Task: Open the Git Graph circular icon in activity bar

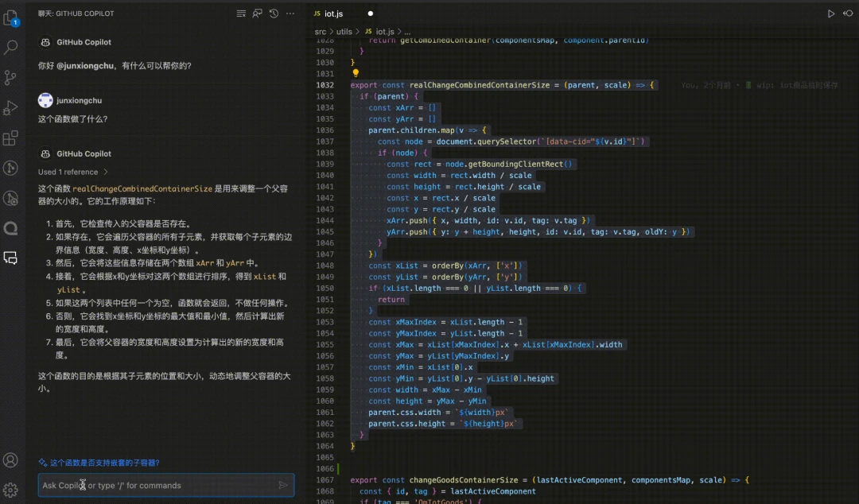Action: click(11, 168)
